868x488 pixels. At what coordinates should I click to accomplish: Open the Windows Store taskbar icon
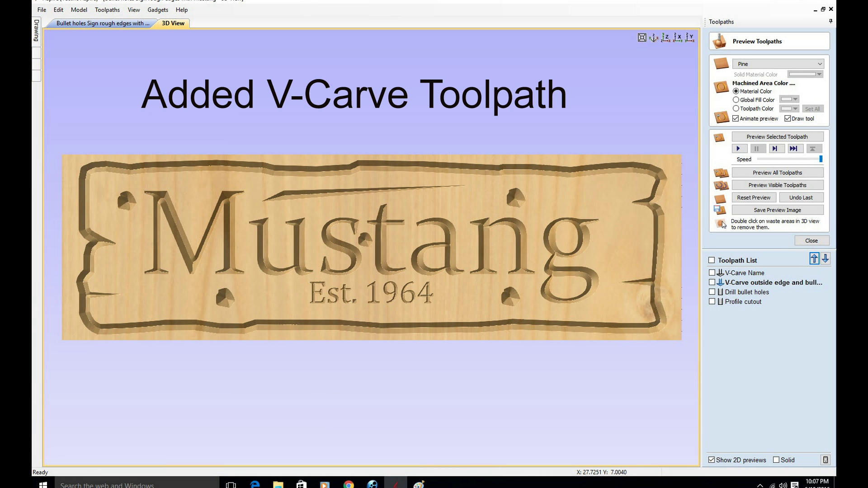(x=302, y=484)
